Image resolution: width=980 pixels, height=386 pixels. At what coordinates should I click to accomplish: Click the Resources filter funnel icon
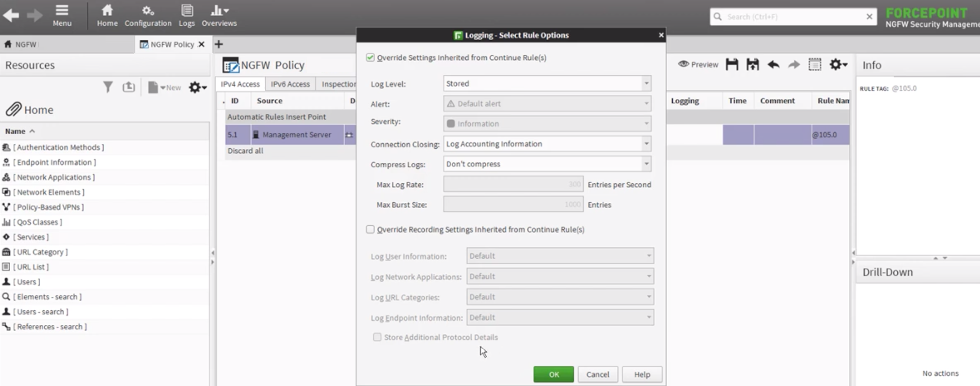coord(108,87)
